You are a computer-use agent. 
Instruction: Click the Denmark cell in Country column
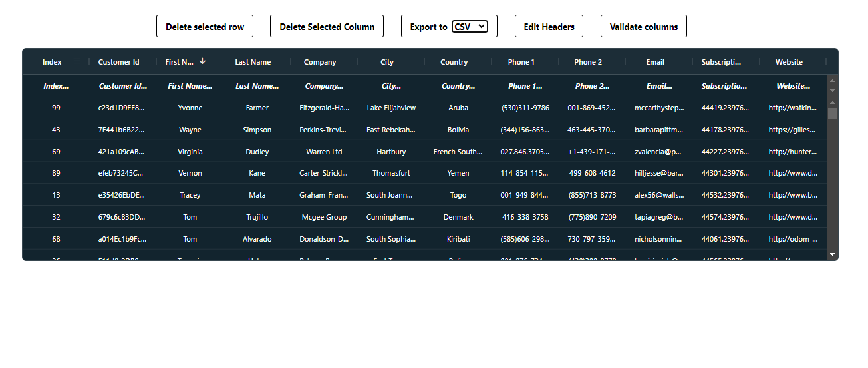point(458,217)
